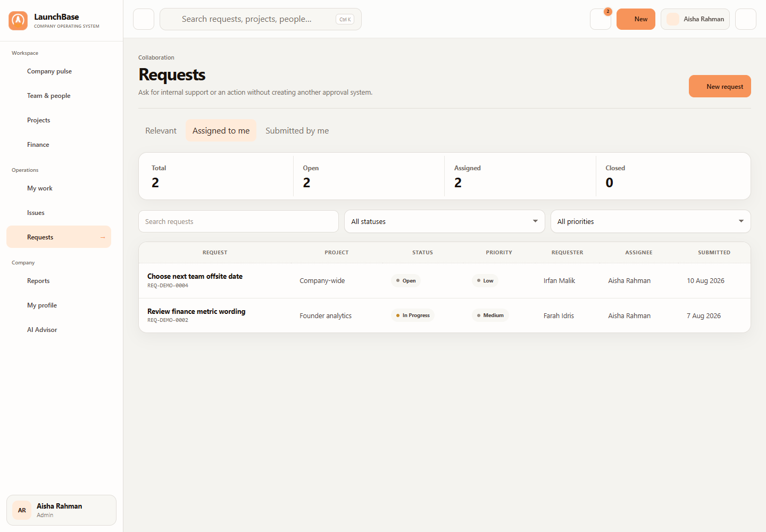Screen dimensions: 766x532
Task: Click the PRIORITY column header
Action: point(499,253)
